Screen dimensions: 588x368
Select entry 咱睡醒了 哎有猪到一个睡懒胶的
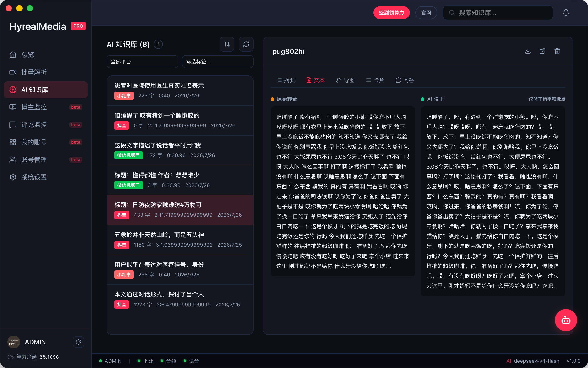pyautogui.click(x=180, y=121)
